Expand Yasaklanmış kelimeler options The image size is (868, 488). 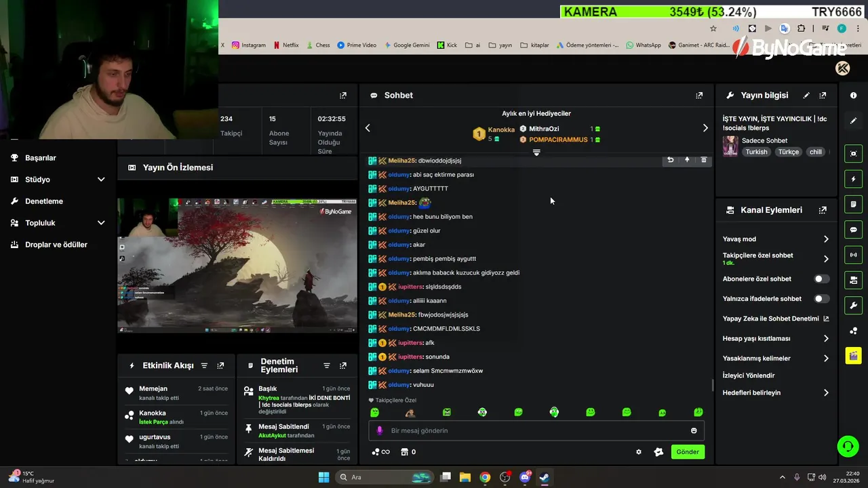pyautogui.click(x=826, y=359)
